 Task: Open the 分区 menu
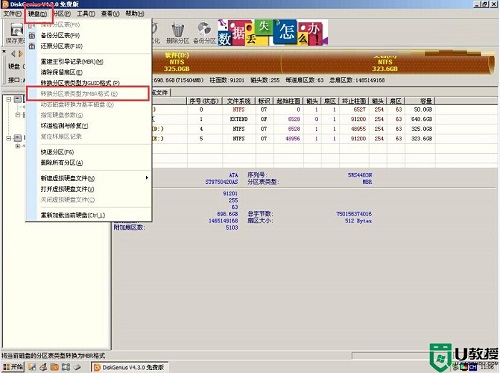point(62,14)
